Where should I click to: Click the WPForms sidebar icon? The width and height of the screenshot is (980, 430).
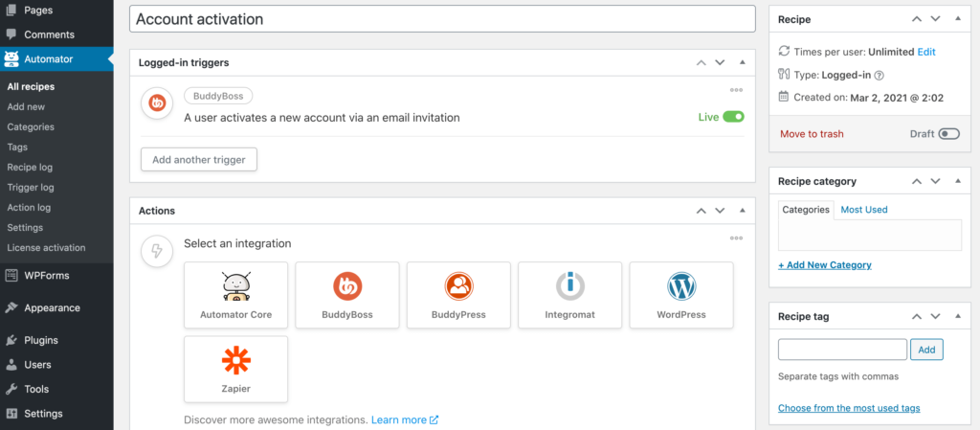(11, 275)
